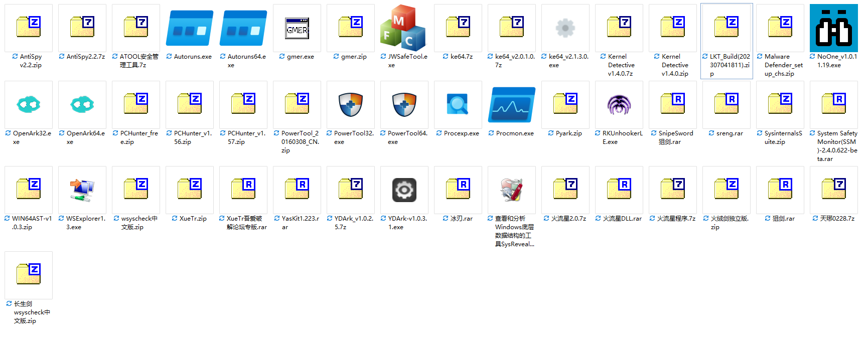Viewport: 868px width, 338px height.
Task: Select the gmer.zip archive icon
Action: (x=351, y=28)
